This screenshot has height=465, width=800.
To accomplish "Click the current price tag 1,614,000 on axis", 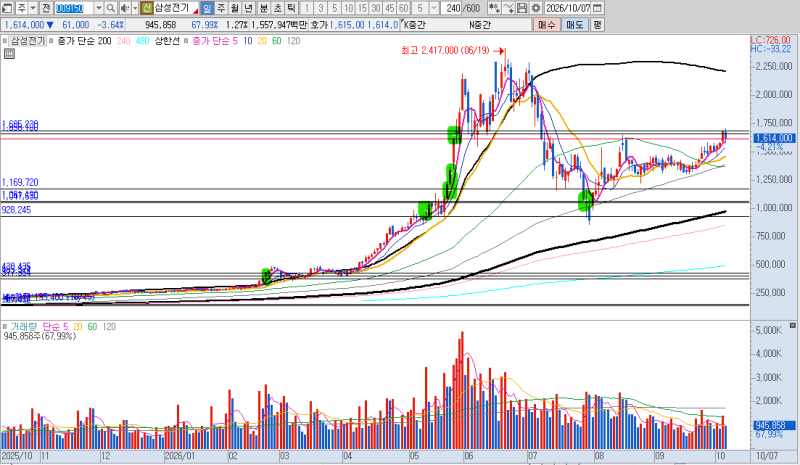I will point(773,138).
